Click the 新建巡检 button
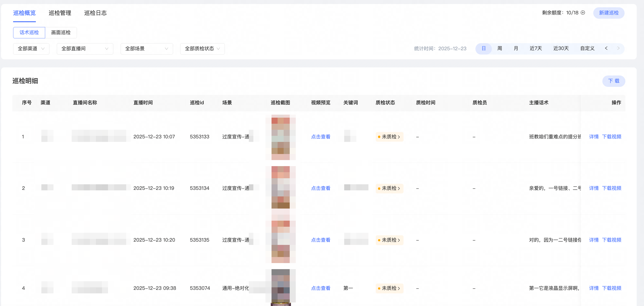644x306 pixels. coord(609,13)
